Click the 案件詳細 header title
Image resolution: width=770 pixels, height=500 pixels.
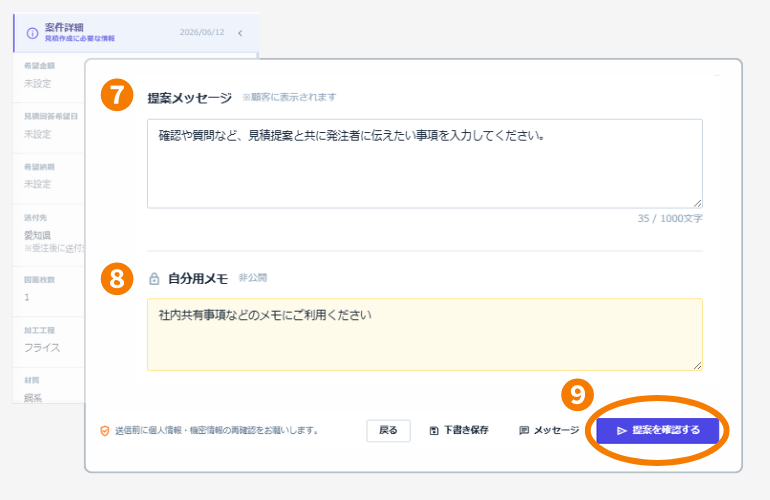point(64,28)
